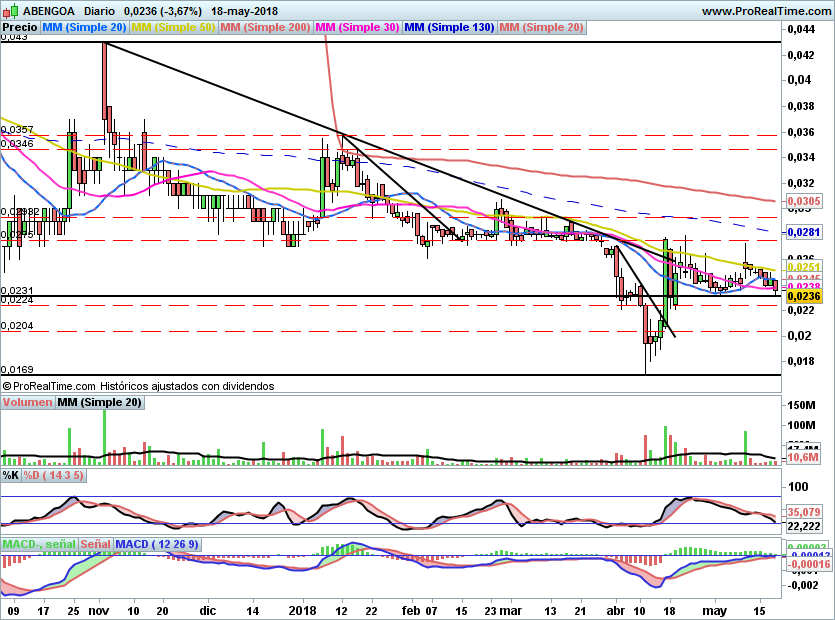This screenshot has width=835, height=620.
Task: Click the Volumen panel label
Action: point(28,402)
